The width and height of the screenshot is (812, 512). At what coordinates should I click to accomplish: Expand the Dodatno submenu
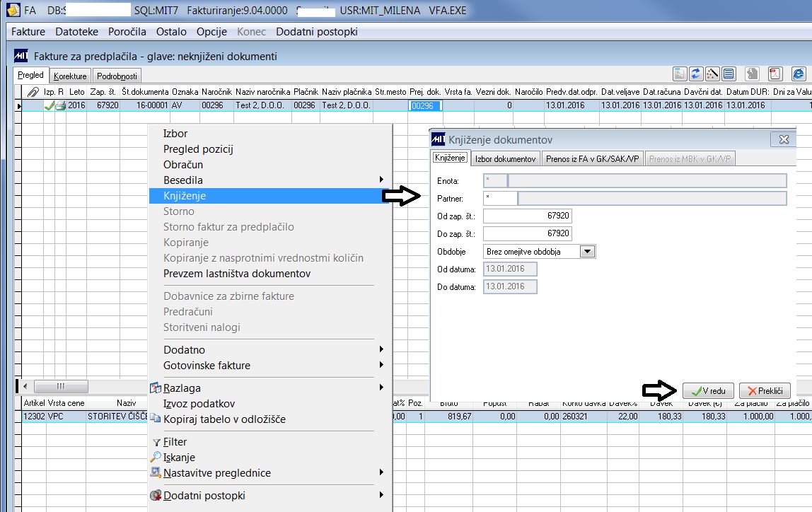[x=381, y=349]
